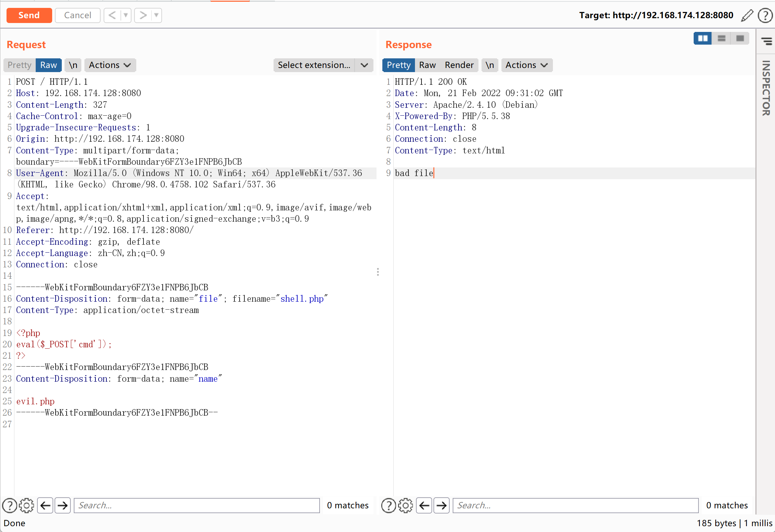The height and width of the screenshot is (532, 775).
Task: Select the horizontal stacked layout icon
Action: pyautogui.click(x=721, y=38)
